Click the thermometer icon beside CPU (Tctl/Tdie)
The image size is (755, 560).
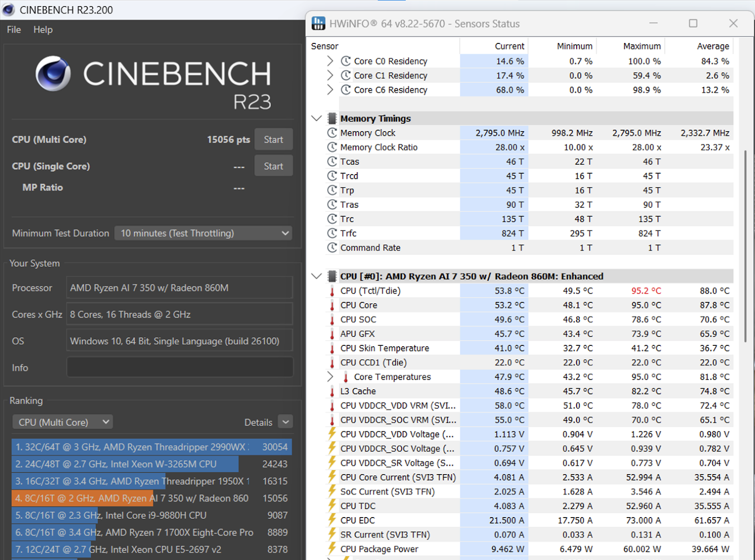click(x=332, y=291)
